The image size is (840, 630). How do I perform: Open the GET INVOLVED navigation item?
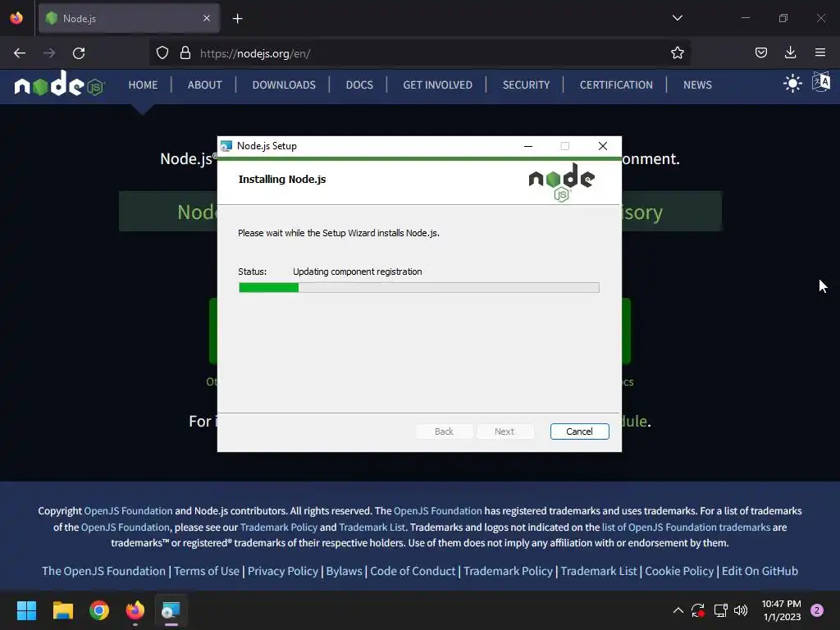(x=438, y=84)
